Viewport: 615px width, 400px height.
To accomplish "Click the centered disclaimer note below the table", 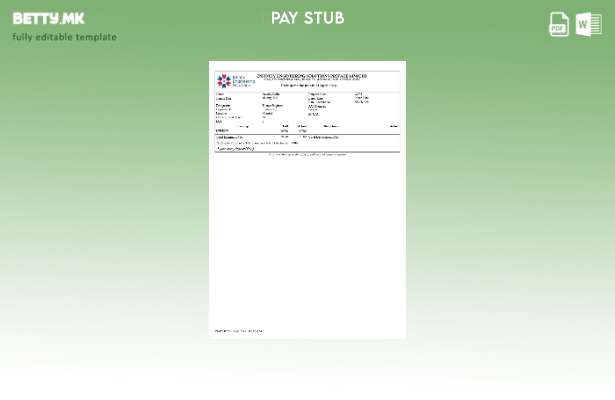I will [x=307, y=155].
